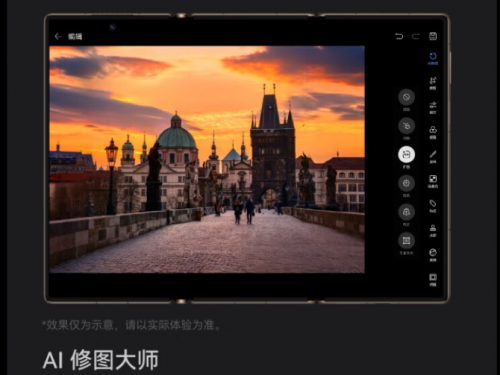Open the adjustment sliders tool

(x=433, y=108)
